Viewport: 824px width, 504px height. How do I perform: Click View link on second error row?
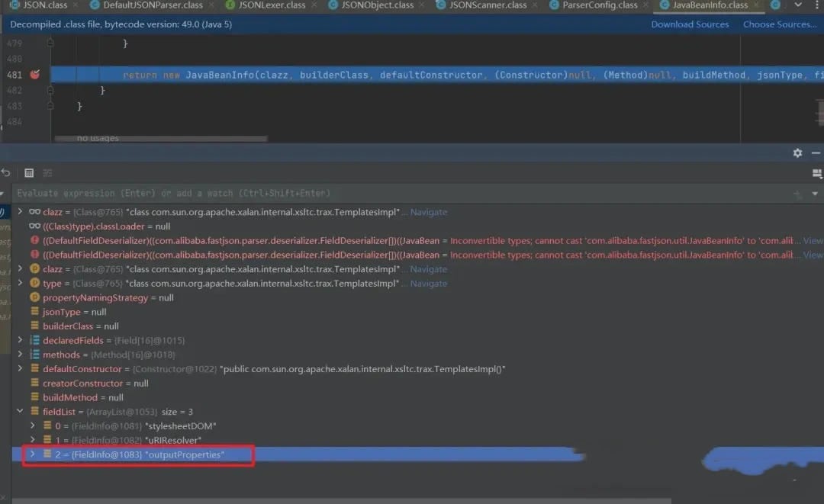click(813, 255)
